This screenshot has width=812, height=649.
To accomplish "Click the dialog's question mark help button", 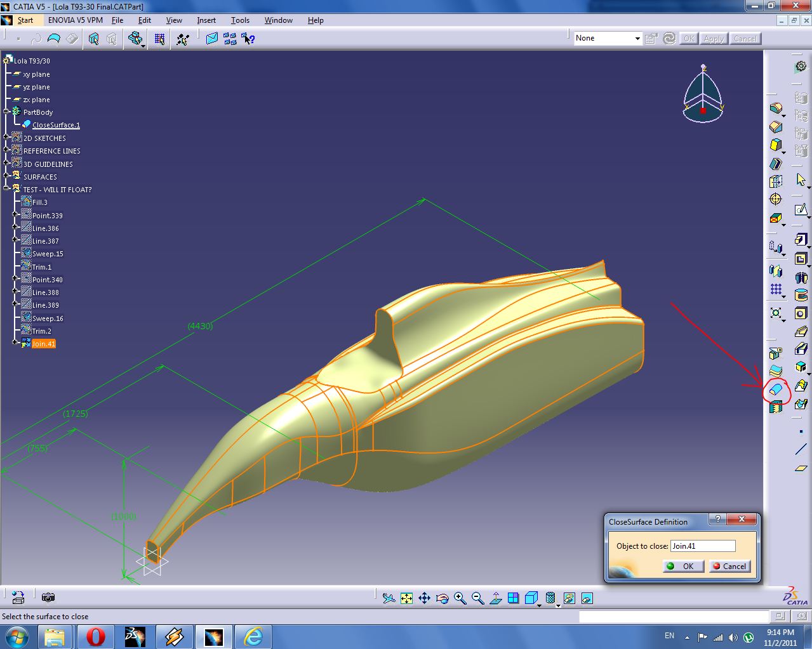I will tap(717, 520).
